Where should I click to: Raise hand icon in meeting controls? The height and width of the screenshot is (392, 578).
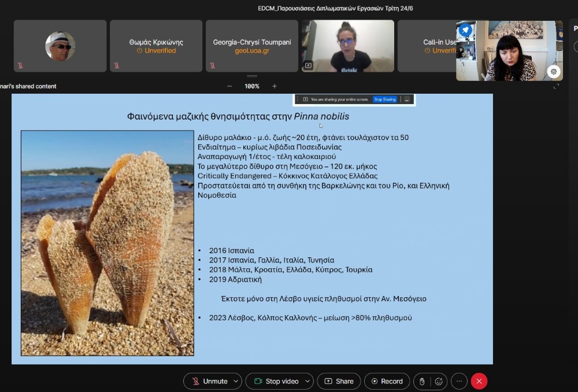(x=422, y=381)
